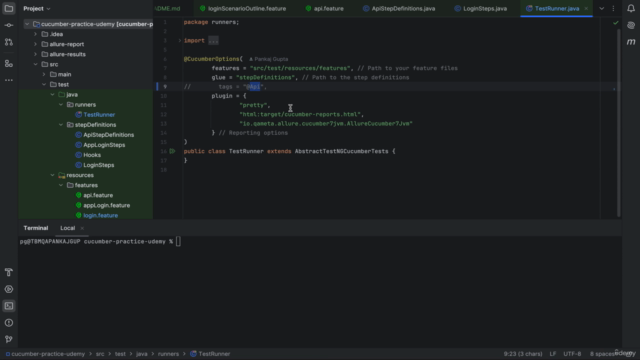Collapse the cucumber-practice-udemy root node
This screenshot has width=640, height=360.
click(27, 24)
